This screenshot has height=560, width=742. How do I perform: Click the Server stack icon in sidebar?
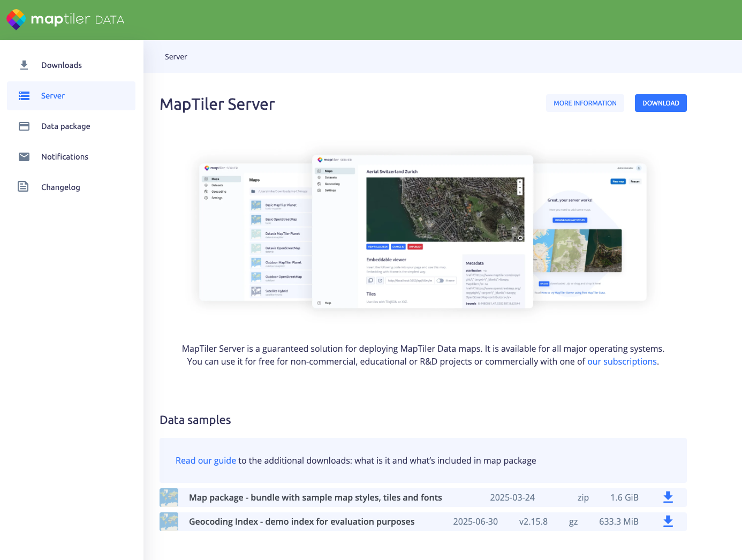pyautogui.click(x=24, y=96)
